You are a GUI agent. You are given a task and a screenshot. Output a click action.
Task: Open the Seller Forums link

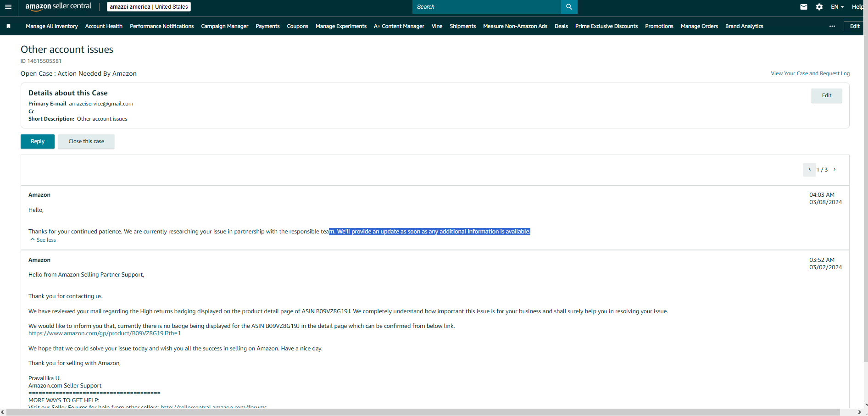[213, 407]
